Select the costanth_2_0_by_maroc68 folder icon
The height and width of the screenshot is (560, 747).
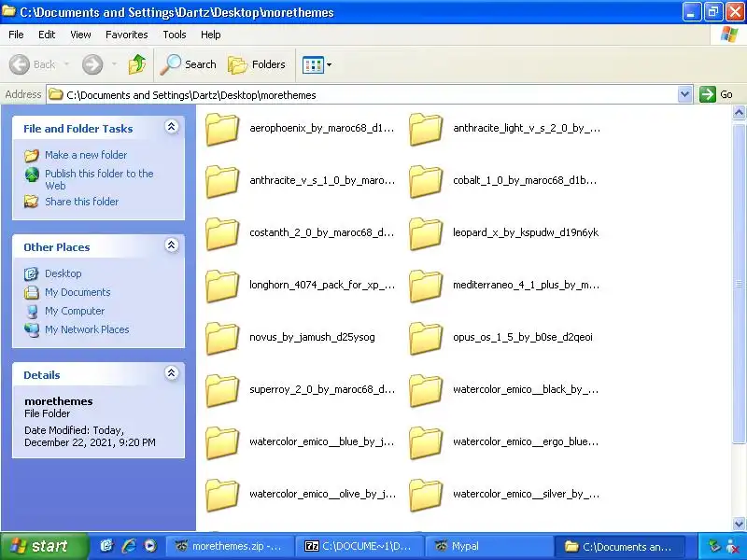click(x=222, y=234)
